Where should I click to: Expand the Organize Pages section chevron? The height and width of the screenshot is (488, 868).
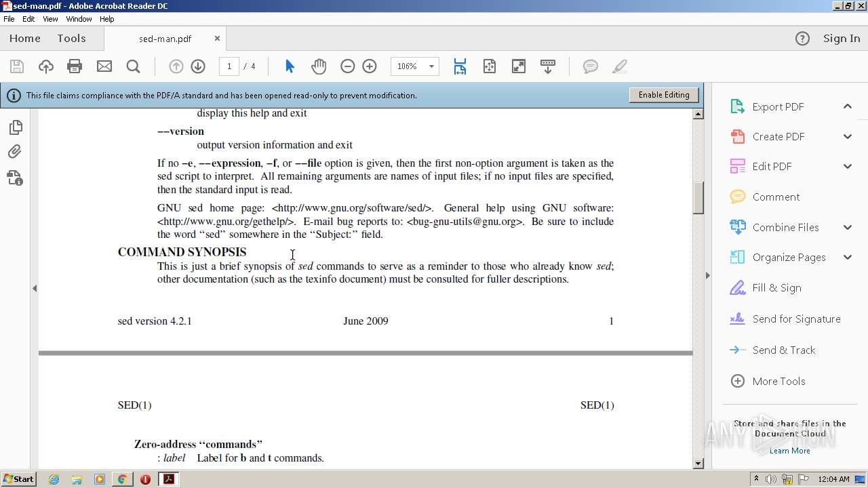(848, 257)
